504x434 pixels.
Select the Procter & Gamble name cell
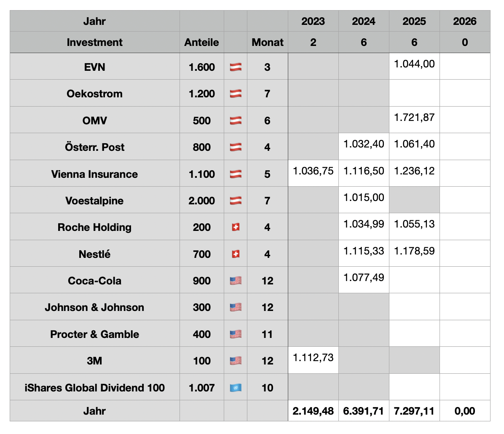tap(94, 334)
